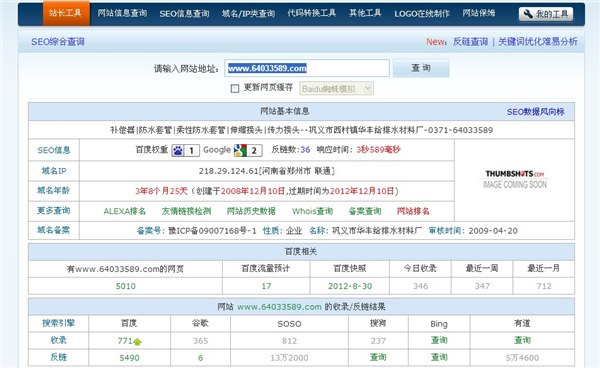Click the SEO信息 row label
Image resolution: width=600 pixels, height=368 pixels.
click(x=54, y=150)
